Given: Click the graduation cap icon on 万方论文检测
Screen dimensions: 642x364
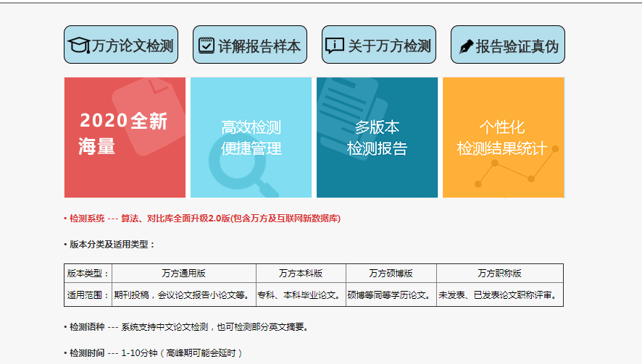Looking at the screenshot, I should (x=78, y=45).
